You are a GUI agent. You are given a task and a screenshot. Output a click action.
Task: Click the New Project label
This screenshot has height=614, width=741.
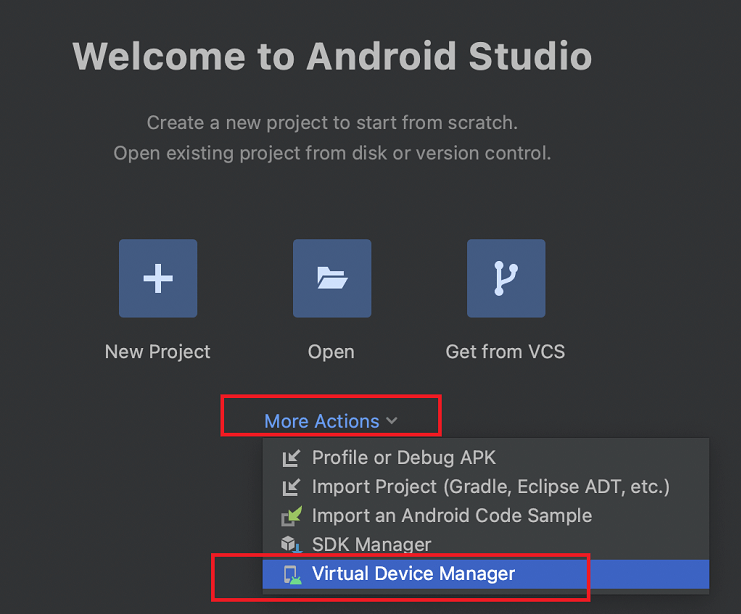pos(157,352)
